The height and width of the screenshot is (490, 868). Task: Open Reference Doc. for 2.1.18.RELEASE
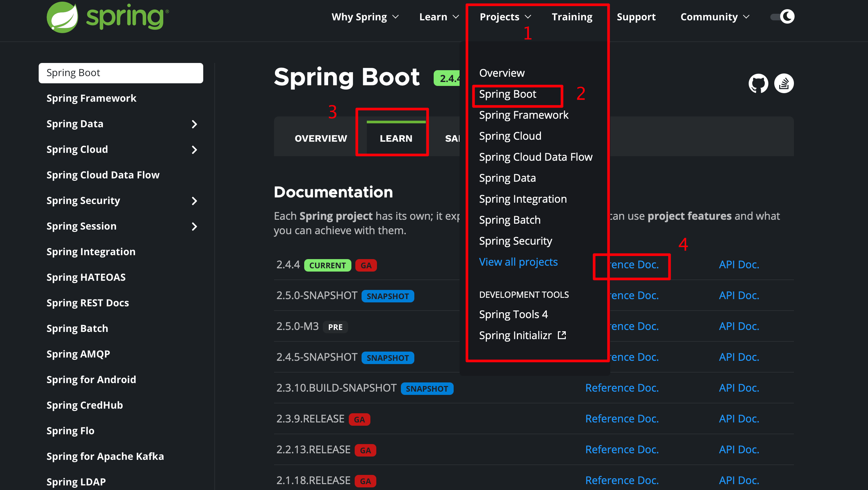point(622,480)
